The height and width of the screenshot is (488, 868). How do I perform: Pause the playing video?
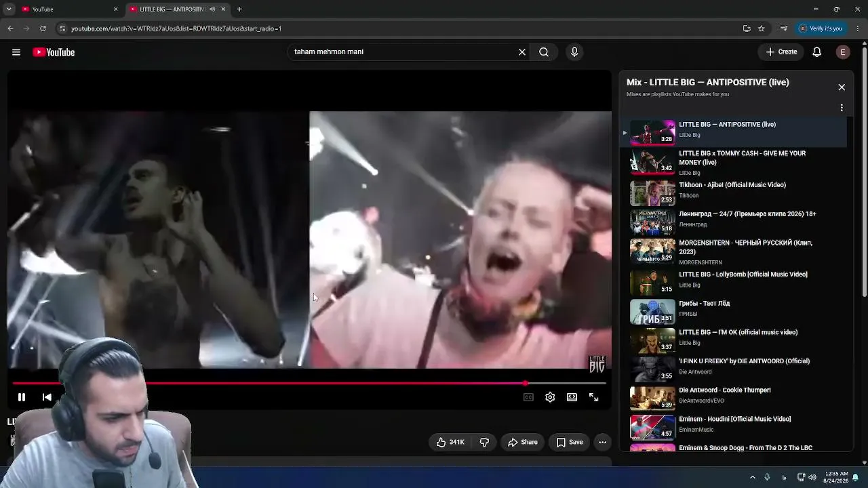[x=22, y=397]
